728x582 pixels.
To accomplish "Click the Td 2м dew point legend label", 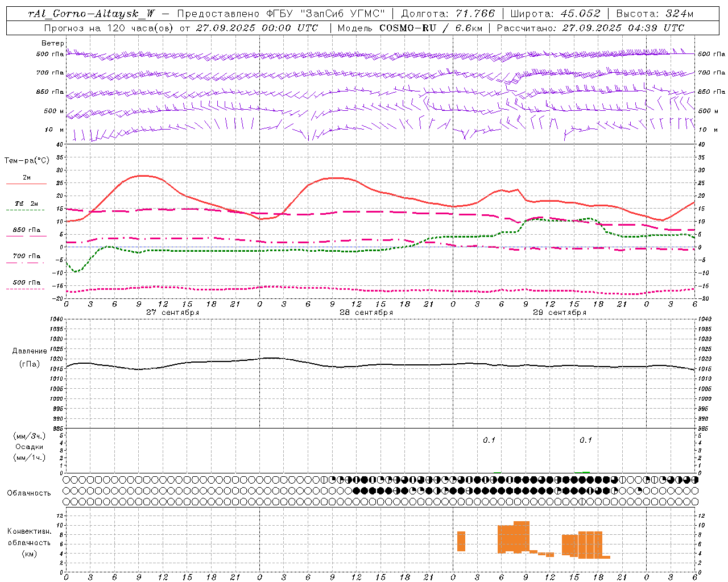I will click(27, 203).
